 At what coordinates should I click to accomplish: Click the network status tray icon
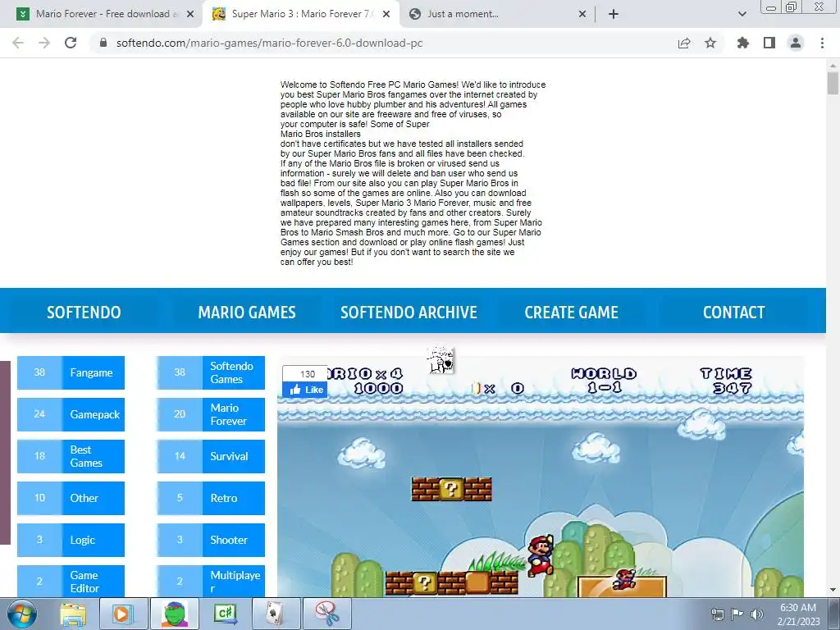click(x=717, y=614)
